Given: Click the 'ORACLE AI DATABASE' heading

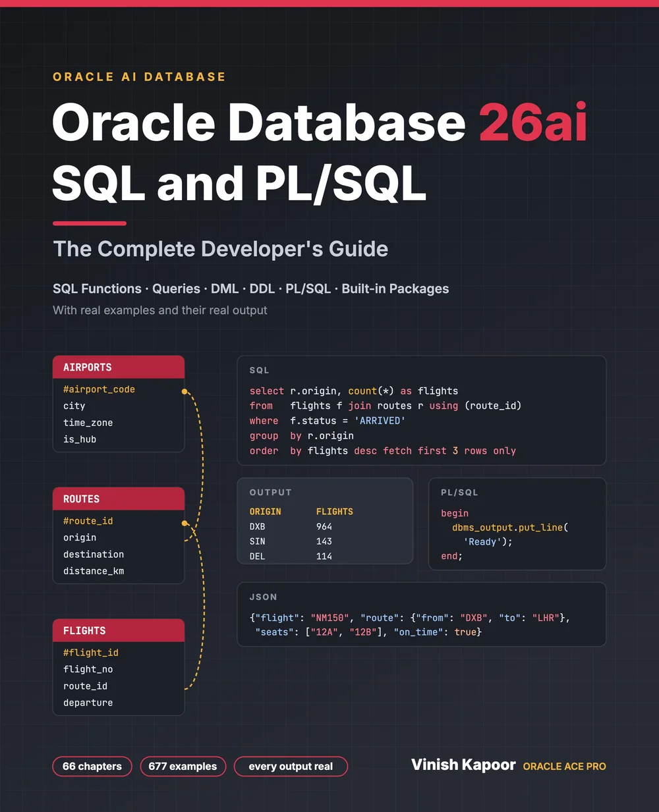Looking at the screenshot, I should pos(139,77).
